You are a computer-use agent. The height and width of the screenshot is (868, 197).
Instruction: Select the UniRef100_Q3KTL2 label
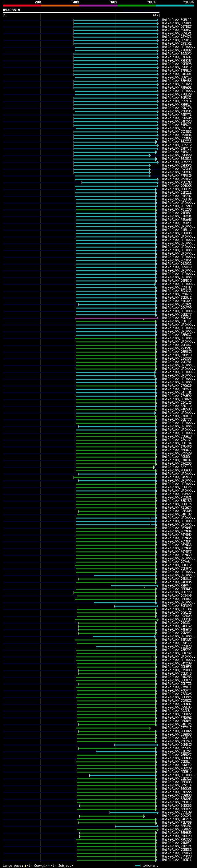click(x=177, y=321)
